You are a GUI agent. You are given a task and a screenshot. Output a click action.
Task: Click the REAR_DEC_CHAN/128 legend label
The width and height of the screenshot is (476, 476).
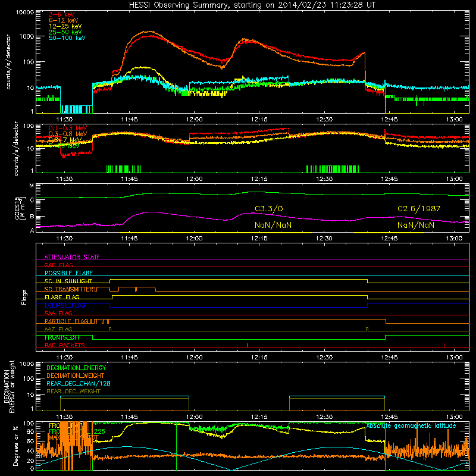pyautogui.click(x=79, y=383)
